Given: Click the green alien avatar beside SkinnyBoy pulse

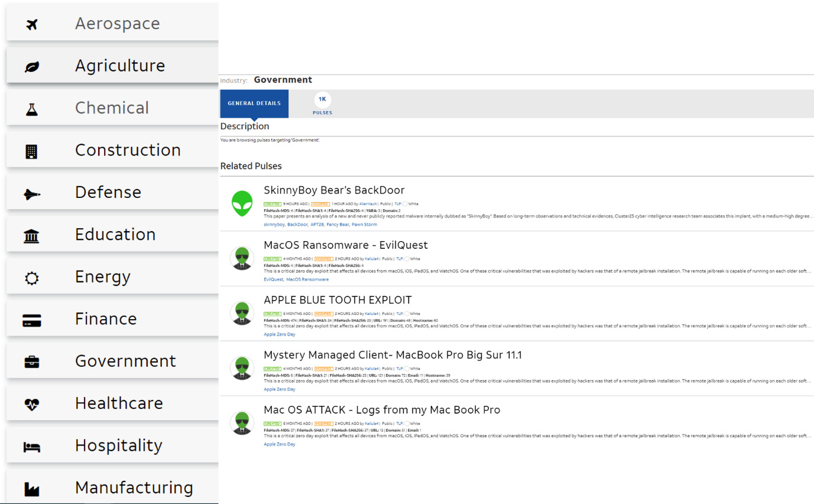Looking at the screenshot, I should [x=242, y=203].
